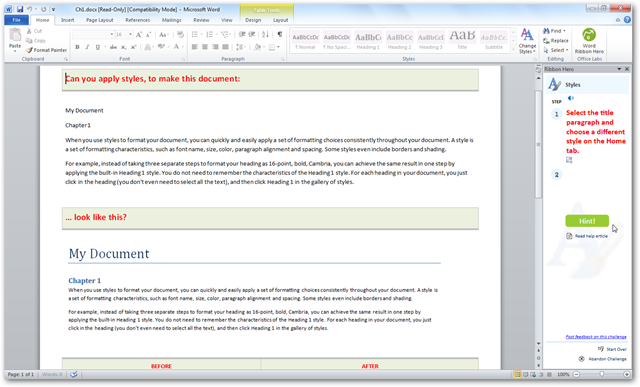Toggle Italic formatting
This screenshot has height=387, width=640.
(x=87, y=47)
